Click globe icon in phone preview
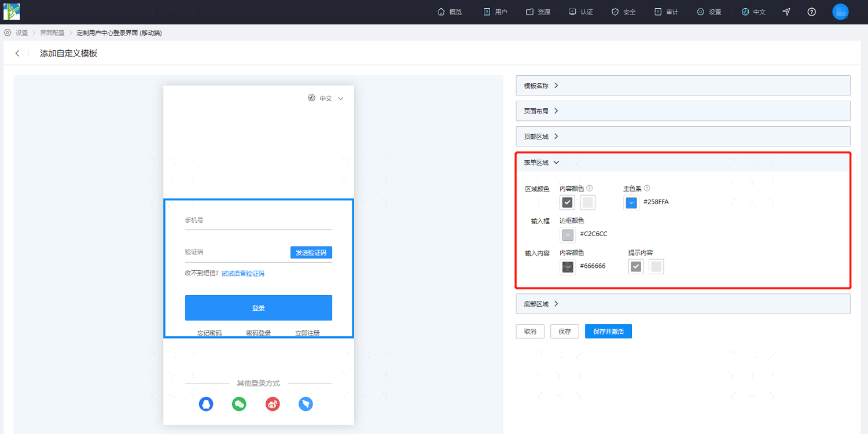This screenshot has height=434, width=868. pyautogui.click(x=312, y=98)
